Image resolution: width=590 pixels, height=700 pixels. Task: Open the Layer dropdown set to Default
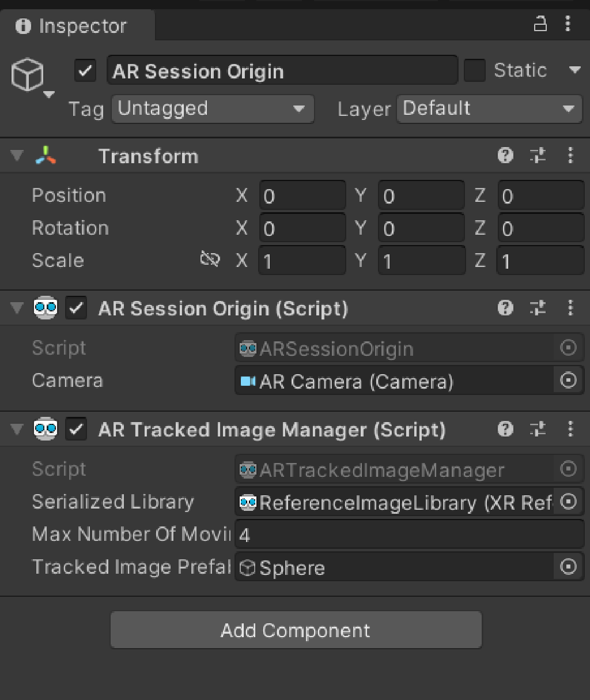coord(489,108)
